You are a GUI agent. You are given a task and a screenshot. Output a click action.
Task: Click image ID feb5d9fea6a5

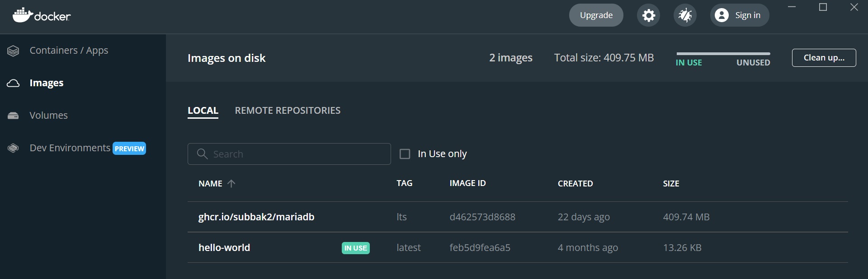[x=480, y=248]
